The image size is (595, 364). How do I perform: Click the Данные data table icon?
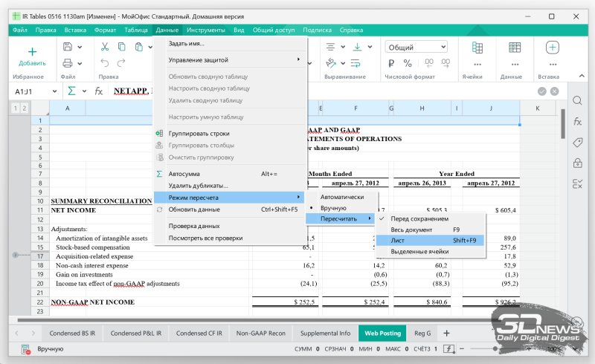(515, 48)
